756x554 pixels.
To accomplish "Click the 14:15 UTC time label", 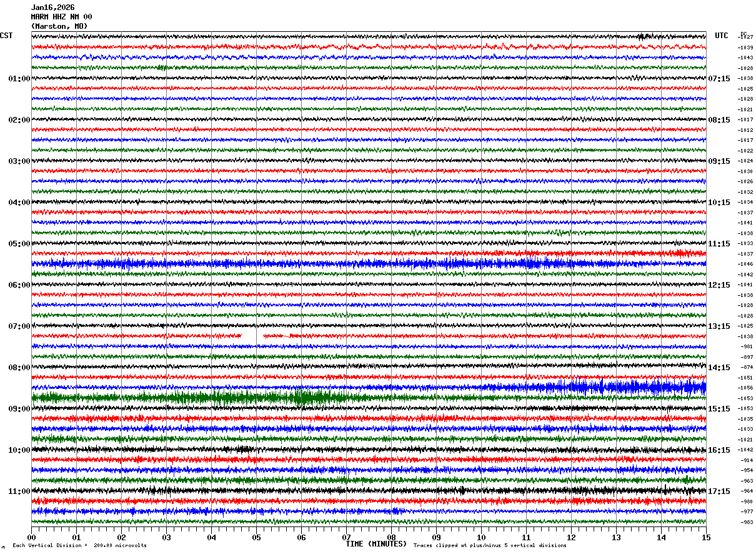I will (x=719, y=368).
